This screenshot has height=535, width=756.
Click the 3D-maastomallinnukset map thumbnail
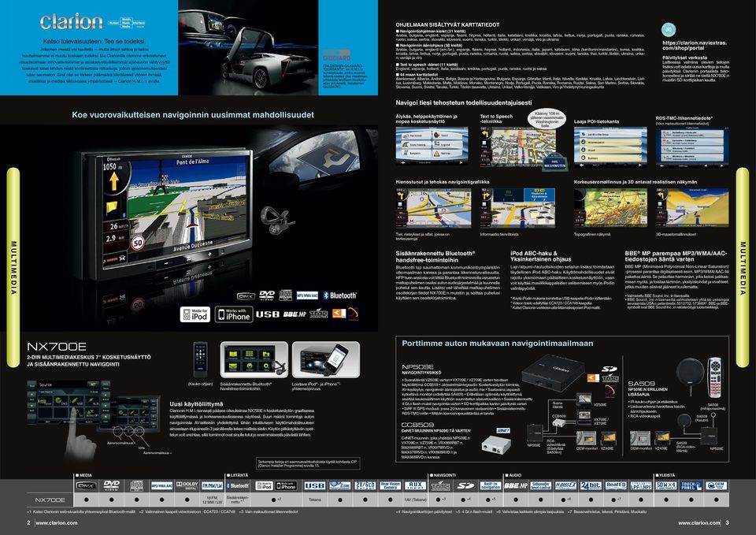[692, 208]
